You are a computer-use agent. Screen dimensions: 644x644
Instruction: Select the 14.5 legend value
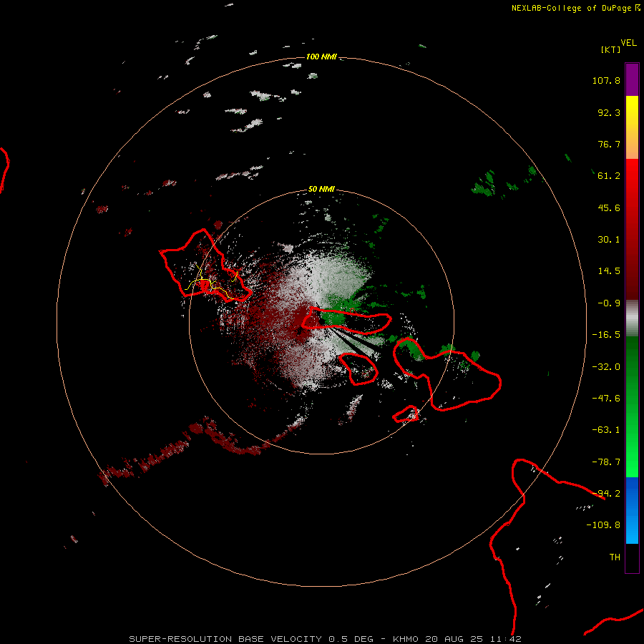coord(609,271)
